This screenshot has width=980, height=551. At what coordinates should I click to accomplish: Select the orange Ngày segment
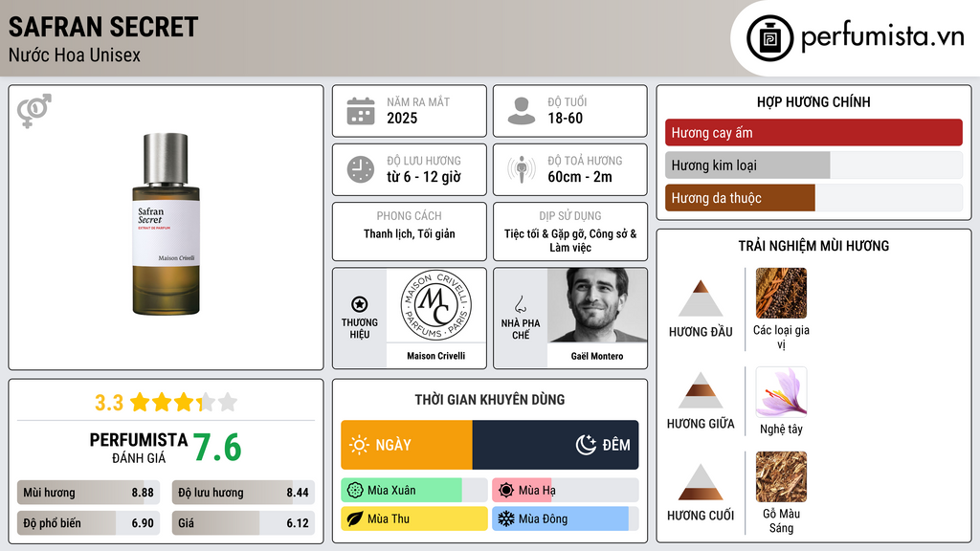(407, 445)
